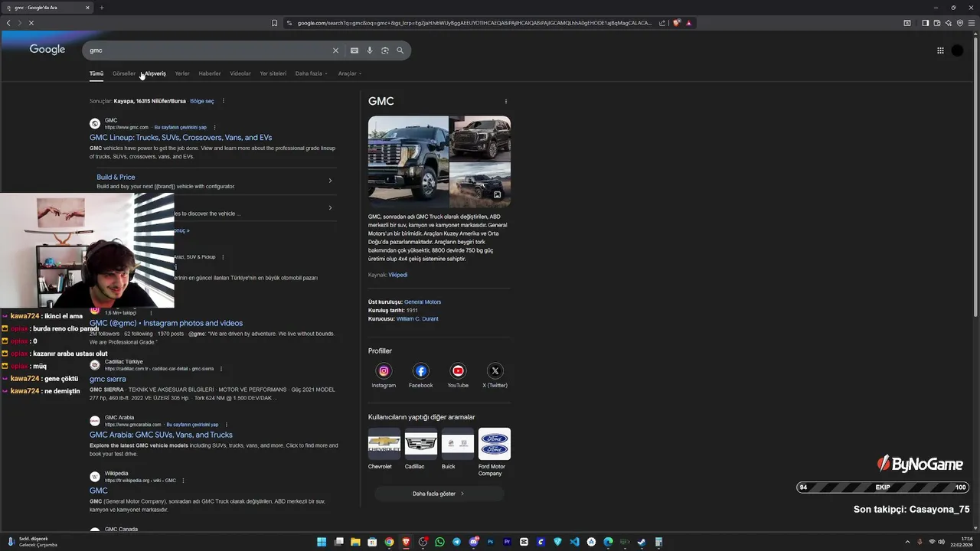Open WhatsApp from the taskbar
This screenshot has width=980, height=551.
439,542
